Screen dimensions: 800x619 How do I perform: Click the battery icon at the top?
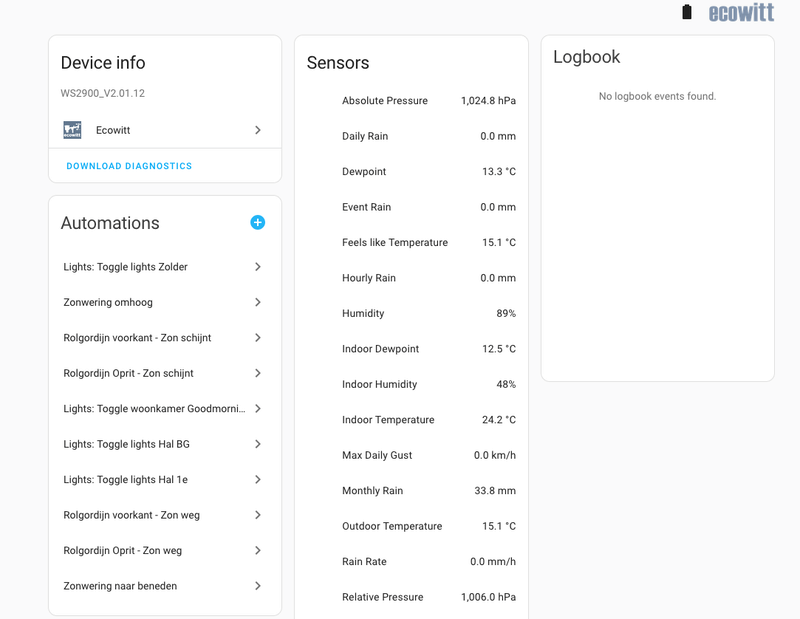(686, 13)
